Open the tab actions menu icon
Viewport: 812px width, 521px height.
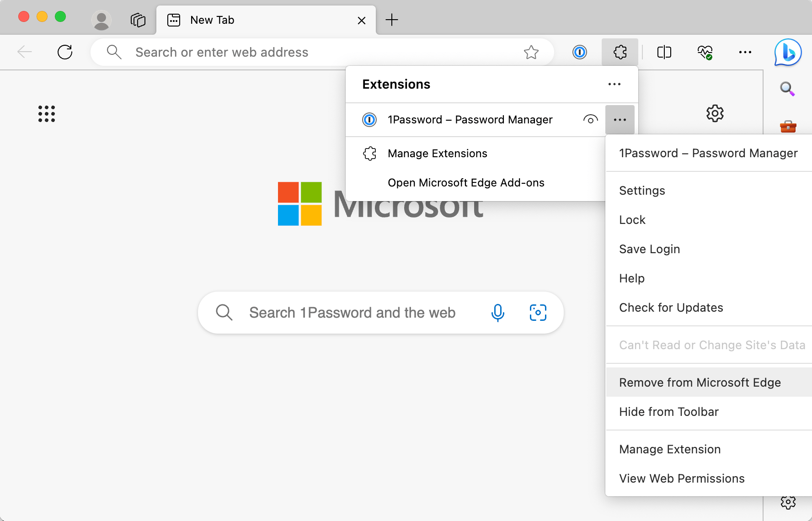[138, 20]
